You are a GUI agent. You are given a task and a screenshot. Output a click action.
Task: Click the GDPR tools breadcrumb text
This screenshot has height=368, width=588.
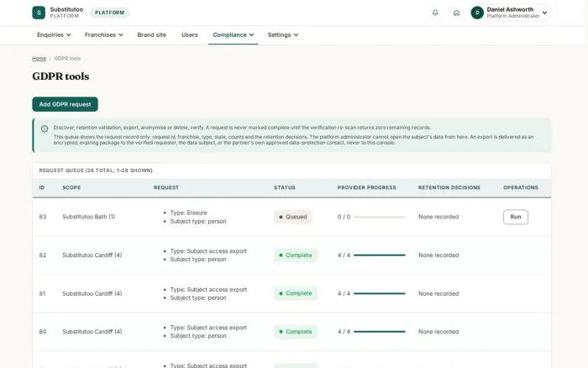coord(67,59)
